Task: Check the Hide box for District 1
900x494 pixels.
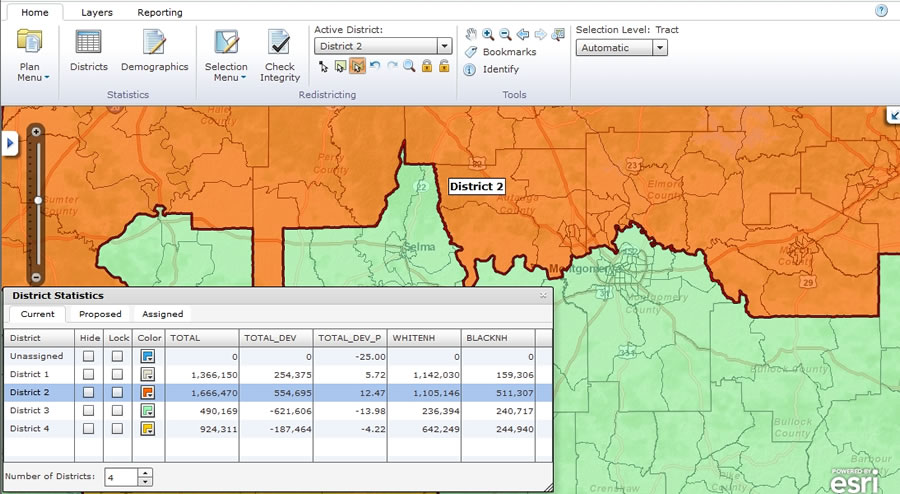Action: (x=88, y=374)
